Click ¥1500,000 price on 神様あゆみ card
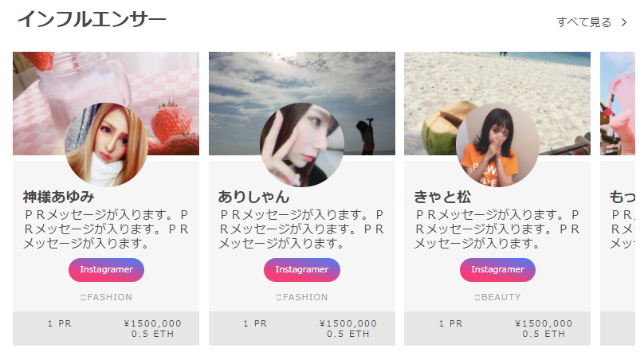The width and height of the screenshot is (644, 360). pos(153,323)
